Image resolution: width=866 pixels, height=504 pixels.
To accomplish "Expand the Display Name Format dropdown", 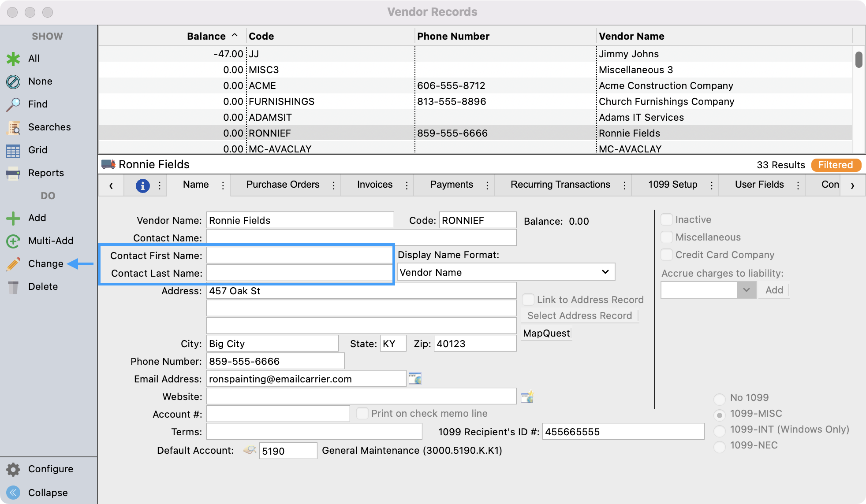I will (605, 272).
